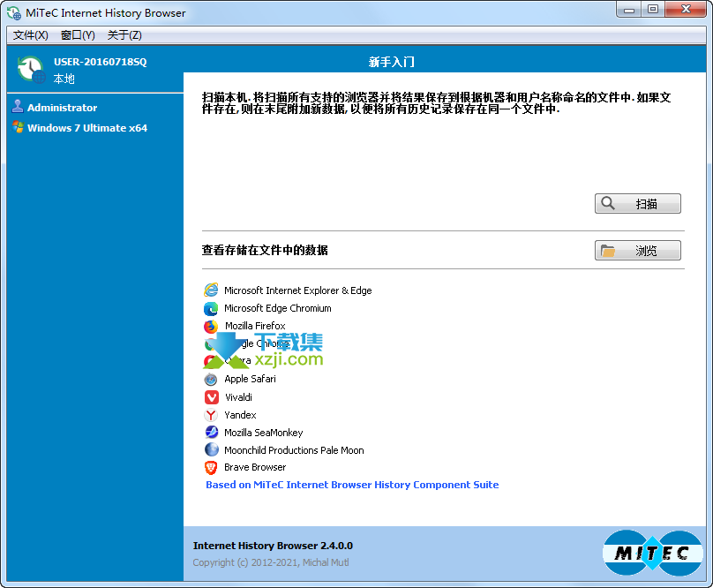Click Yandex text in browser list

(x=240, y=415)
